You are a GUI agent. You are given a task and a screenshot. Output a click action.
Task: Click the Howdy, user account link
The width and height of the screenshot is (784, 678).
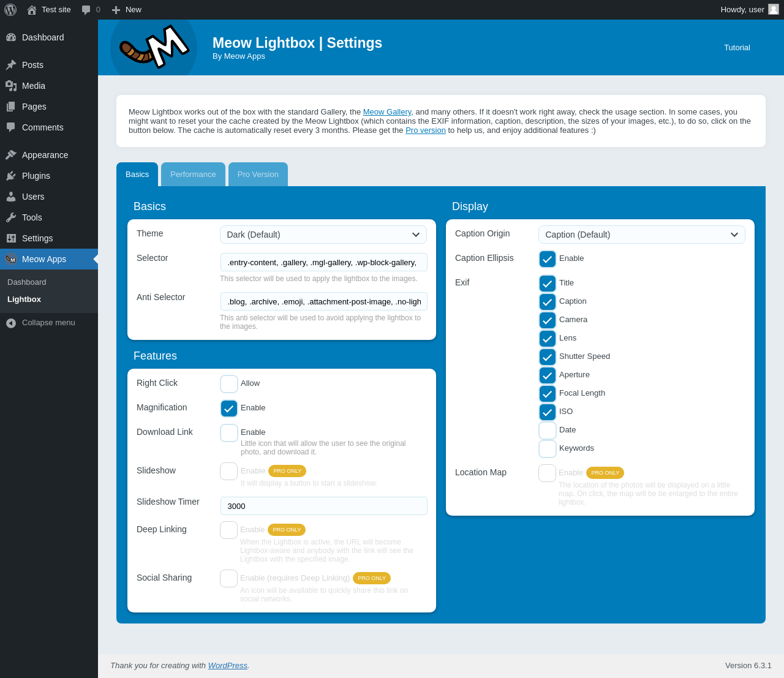click(x=750, y=10)
